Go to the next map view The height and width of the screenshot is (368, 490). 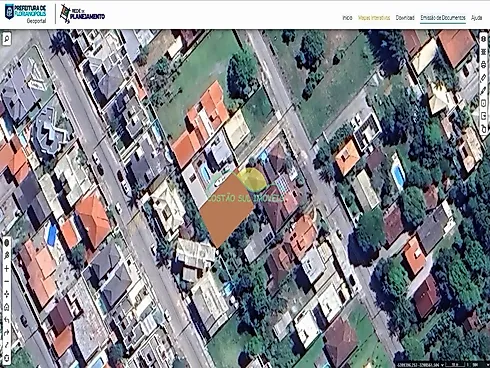coord(7,332)
